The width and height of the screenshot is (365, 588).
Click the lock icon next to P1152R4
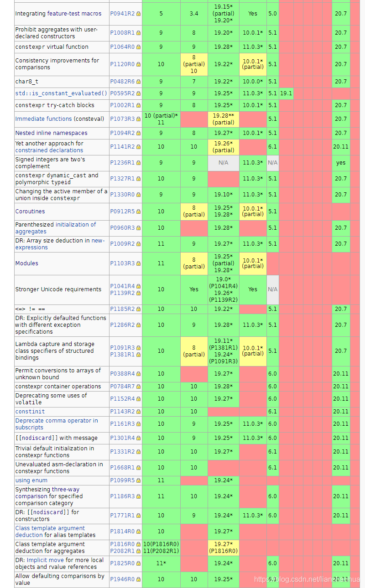[x=138, y=399]
